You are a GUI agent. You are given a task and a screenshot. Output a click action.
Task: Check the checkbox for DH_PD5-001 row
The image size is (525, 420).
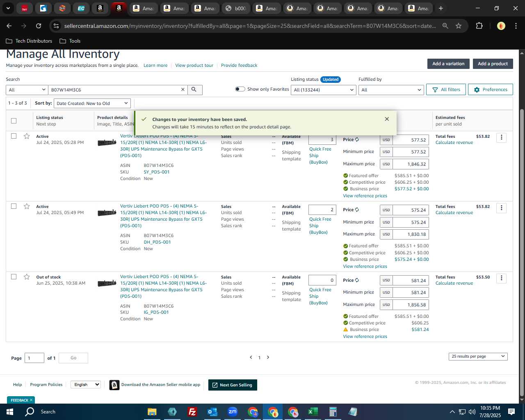[x=14, y=206]
